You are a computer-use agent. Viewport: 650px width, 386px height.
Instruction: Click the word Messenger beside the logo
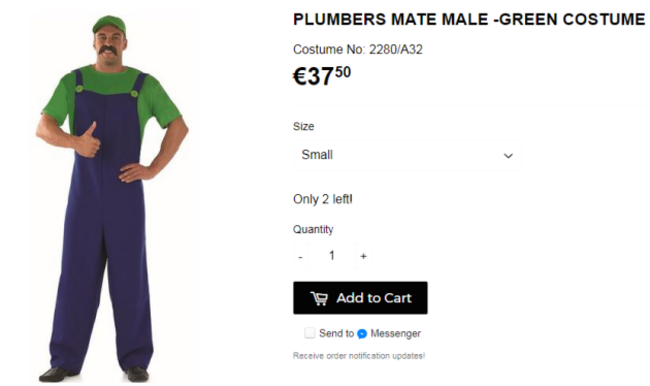click(395, 333)
